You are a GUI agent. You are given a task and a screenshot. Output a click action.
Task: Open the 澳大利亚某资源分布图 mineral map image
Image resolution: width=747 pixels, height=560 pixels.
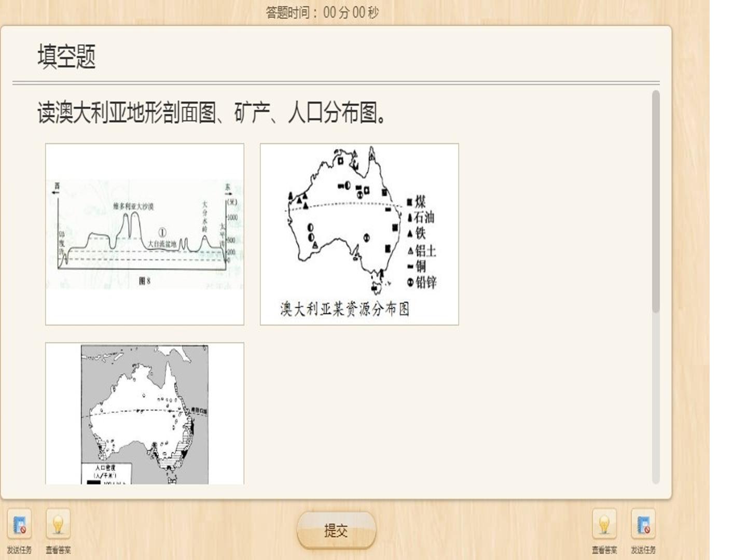pos(359,234)
